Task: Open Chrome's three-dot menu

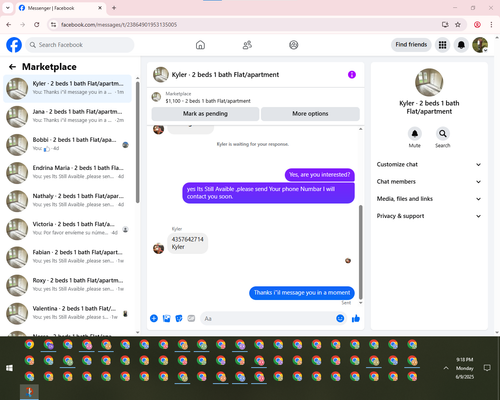Action: (491, 25)
